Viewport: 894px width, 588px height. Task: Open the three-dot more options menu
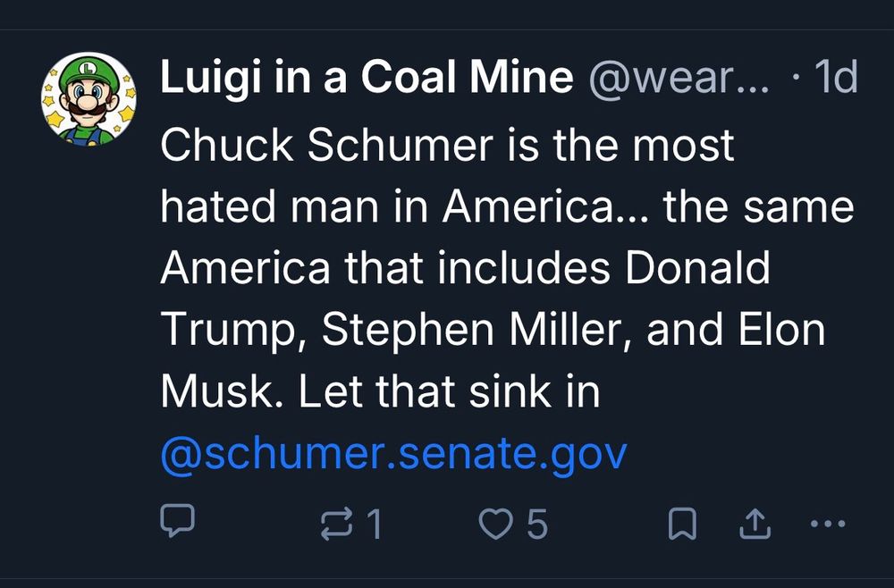click(x=827, y=524)
